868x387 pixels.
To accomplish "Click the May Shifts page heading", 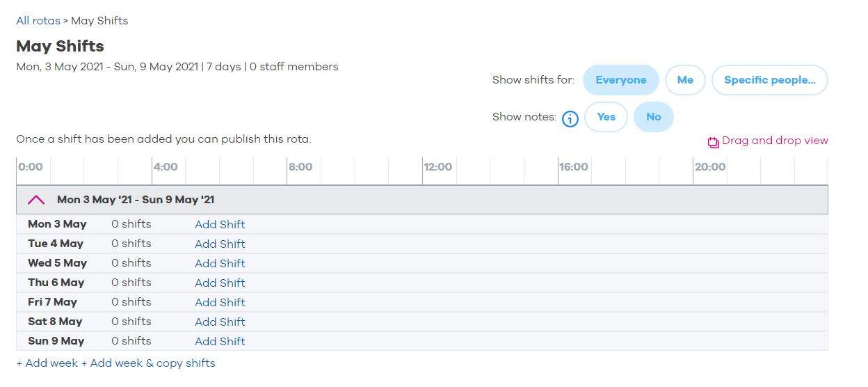I will pyautogui.click(x=60, y=47).
